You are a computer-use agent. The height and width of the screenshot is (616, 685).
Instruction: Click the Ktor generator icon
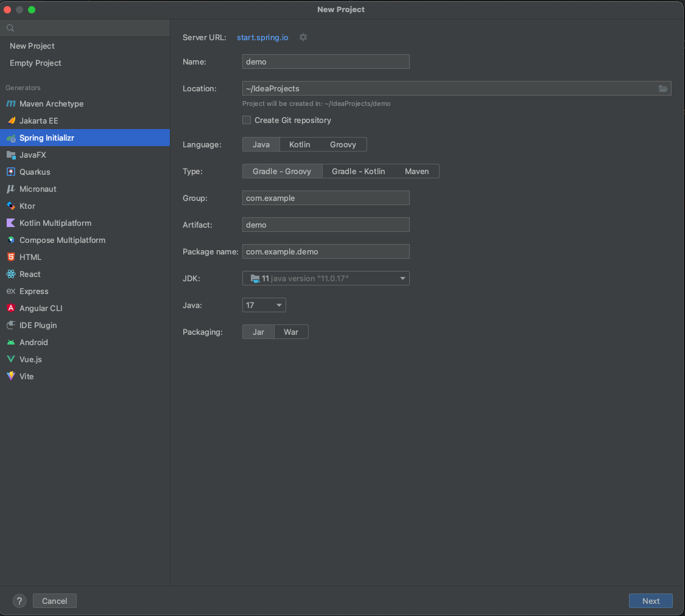[11, 206]
